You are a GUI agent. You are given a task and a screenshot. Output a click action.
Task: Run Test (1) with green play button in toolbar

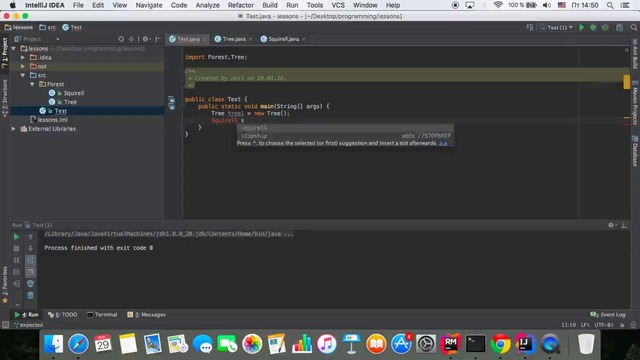[x=582, y=27]
